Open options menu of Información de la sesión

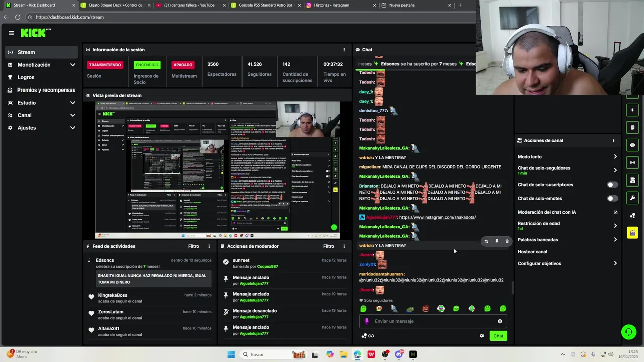[344, 50]
